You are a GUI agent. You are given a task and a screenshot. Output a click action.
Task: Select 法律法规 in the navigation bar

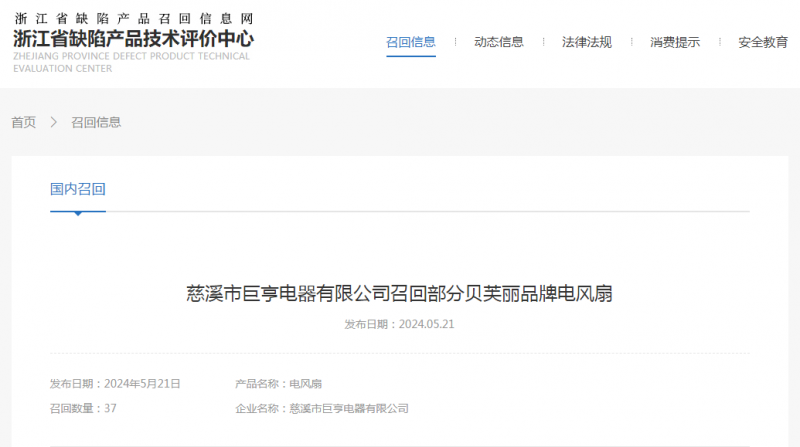(587, 42)
